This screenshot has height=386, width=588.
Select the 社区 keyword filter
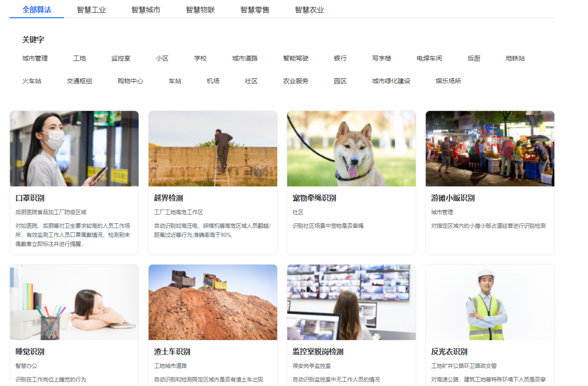pyautogui.click(x=251, y=81)
